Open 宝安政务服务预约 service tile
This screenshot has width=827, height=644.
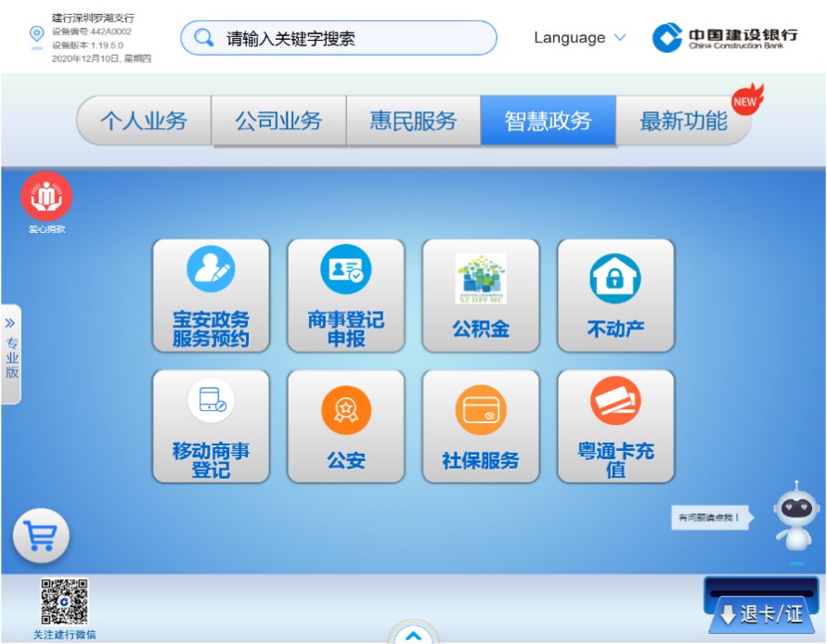pyautogui.click(x=211, y=295)
